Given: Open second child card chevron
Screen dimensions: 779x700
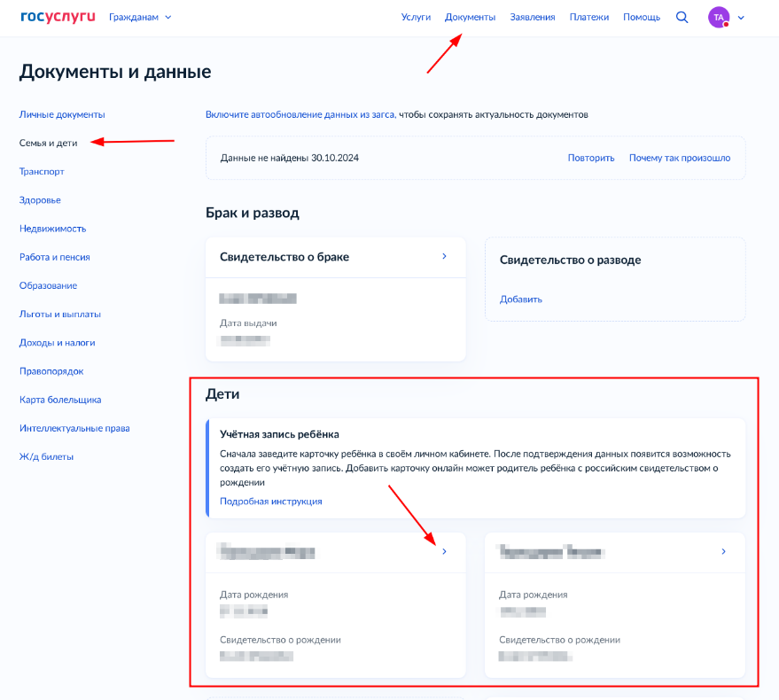Looking at the screenshot, I should click(723, 551).
